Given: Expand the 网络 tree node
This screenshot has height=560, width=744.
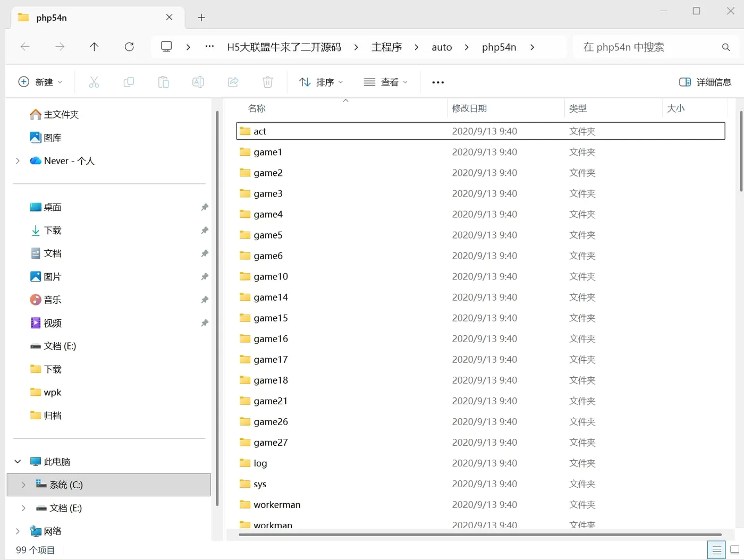Looking at the screenshot, I should (x=18, y=531).
